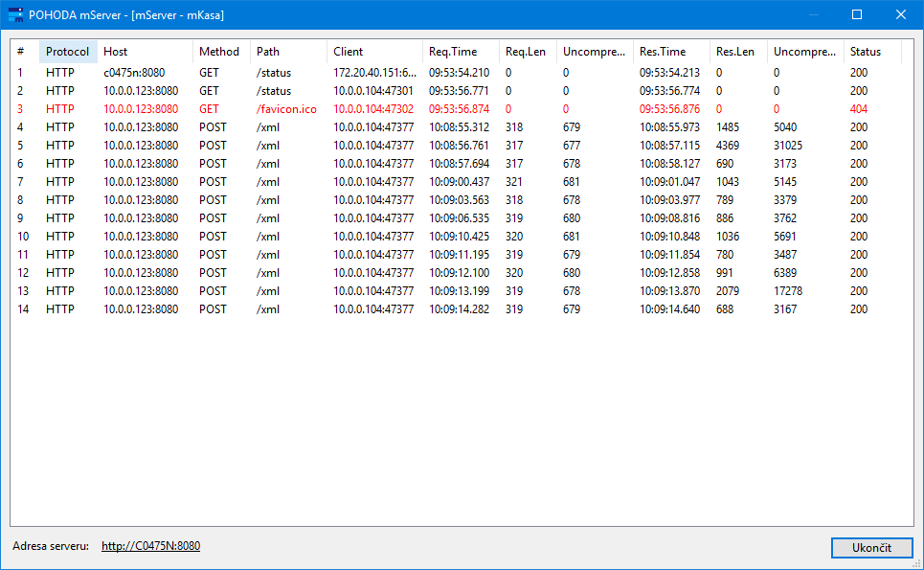Click uncompressed value 6389

point(785,273)
